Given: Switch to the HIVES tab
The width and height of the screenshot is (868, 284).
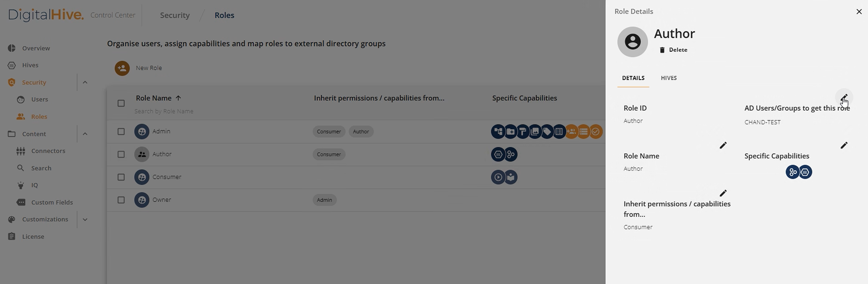Looking at the screenshot, I should tap(668, 78).
